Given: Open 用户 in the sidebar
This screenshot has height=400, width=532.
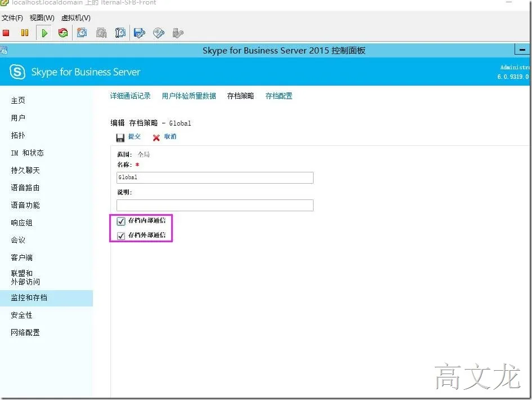Looking at the screenshot, I should click(x=18, y=118).
